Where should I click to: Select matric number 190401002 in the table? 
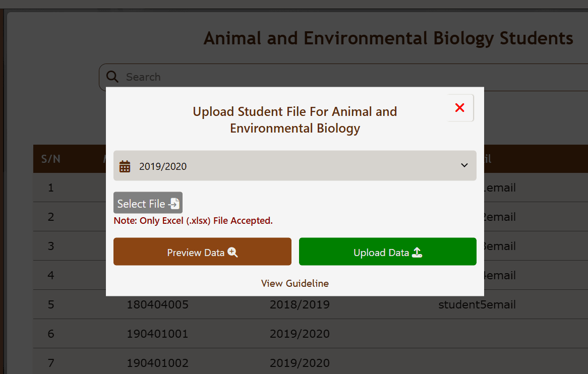pyautogui.click(x=157, y=363)
